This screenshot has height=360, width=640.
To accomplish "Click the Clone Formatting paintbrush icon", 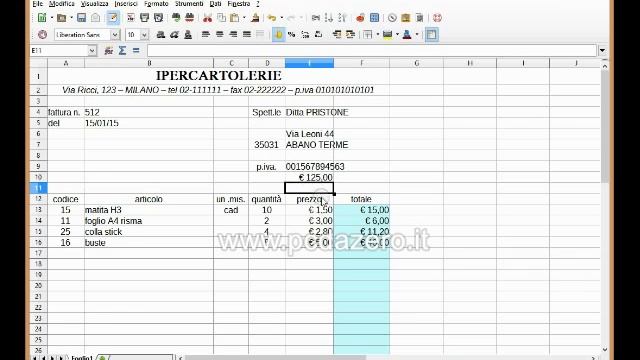I will (x=256, y=18).
